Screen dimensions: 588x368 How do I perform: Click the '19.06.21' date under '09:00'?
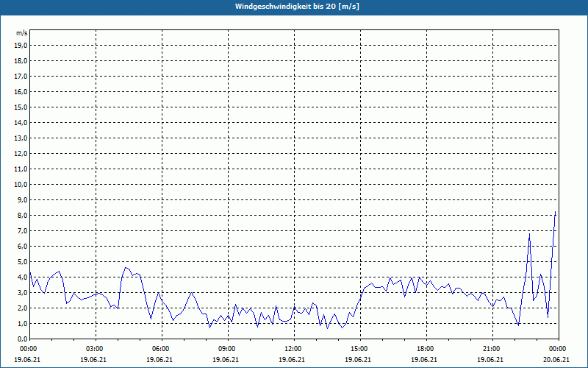[x=226, y=359]
